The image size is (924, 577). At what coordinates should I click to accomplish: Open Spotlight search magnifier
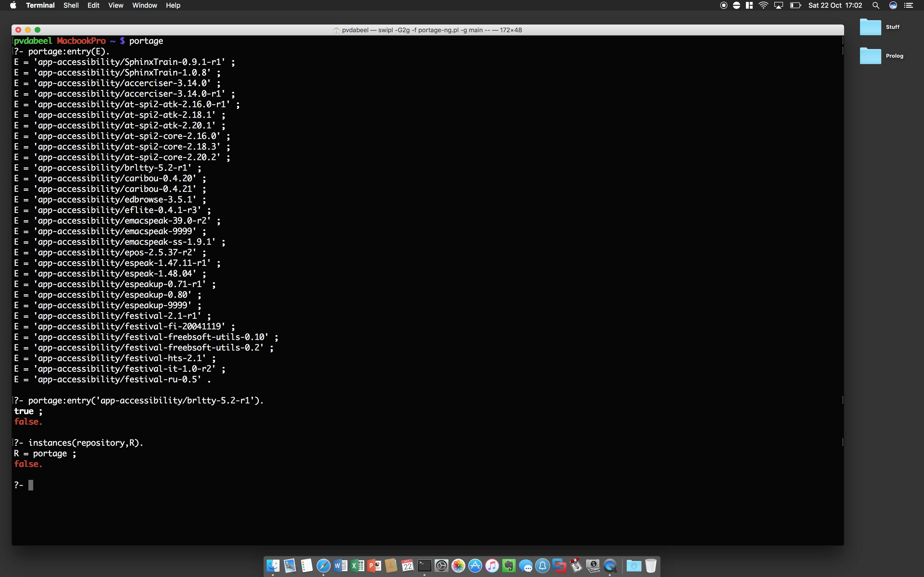(x=876, y=5)
